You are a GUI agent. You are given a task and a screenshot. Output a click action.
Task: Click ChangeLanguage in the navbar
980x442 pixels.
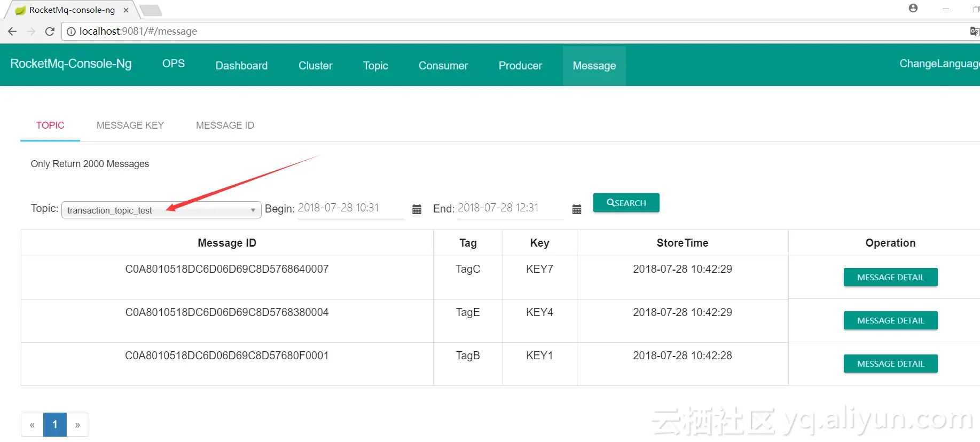(939, 64)
